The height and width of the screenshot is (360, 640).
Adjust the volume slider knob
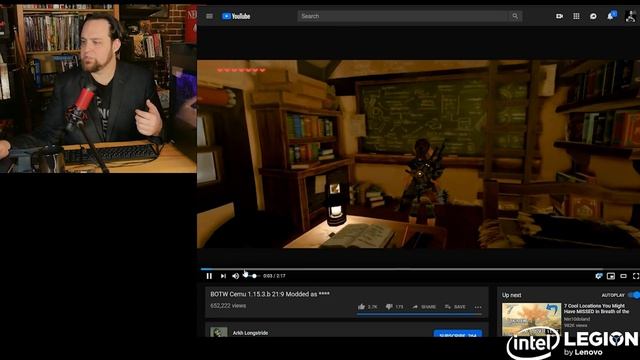[254, 276]
